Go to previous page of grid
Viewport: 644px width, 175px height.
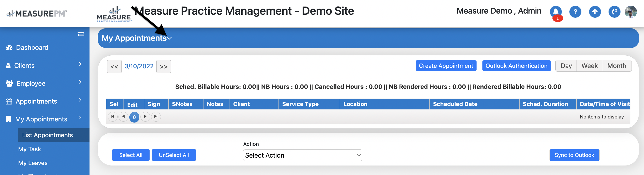tap(123, 116)
